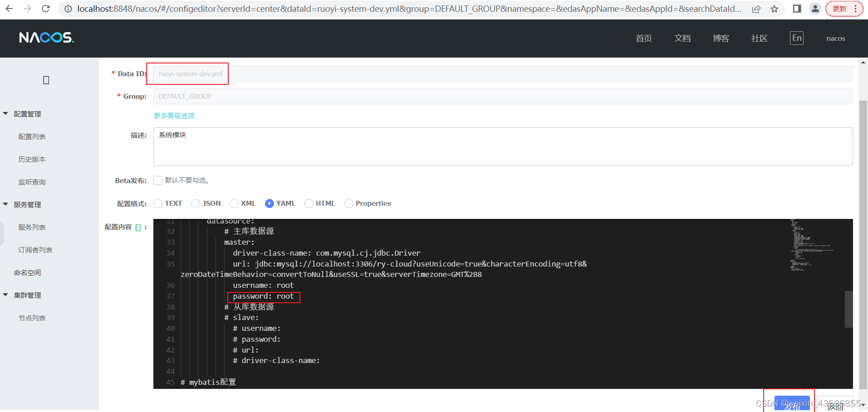This screenshot has height=412, width=868.
Task: Click the code editor vertical scrollbar thumb
Action: pyautogui.click(x=848, y=309)
